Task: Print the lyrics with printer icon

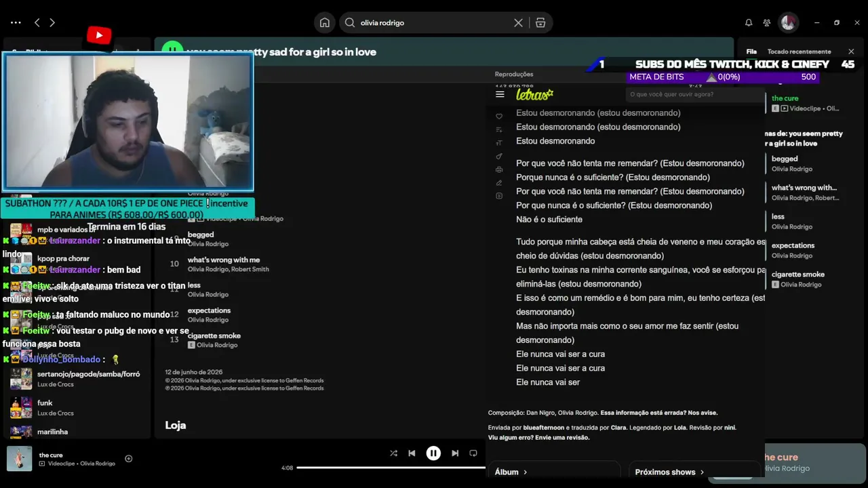Action: coord(499,169)
